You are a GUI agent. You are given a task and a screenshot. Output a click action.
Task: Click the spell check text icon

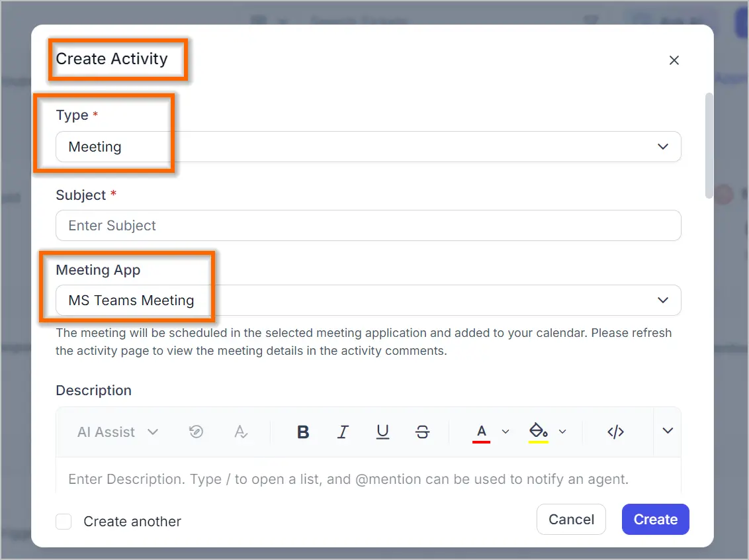[241, 432]
